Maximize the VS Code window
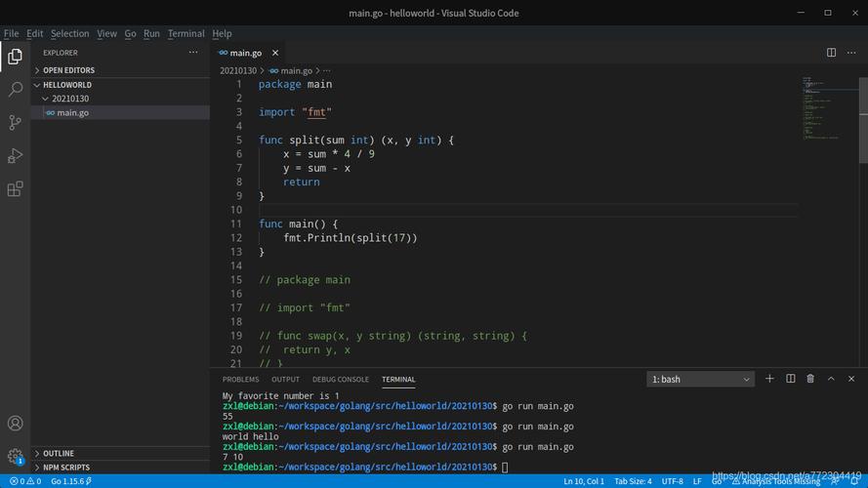The image size is (868, 488). tap(828, 12)
